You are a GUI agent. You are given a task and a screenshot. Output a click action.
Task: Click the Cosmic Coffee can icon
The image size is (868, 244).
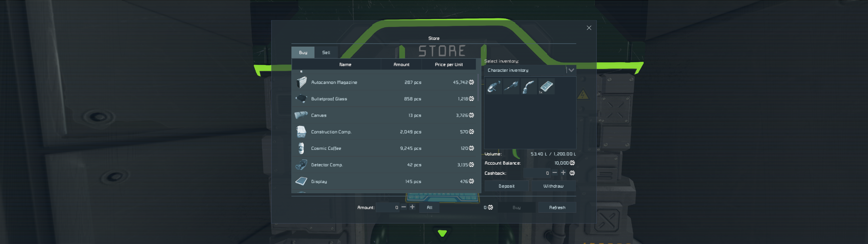point(301,148)
